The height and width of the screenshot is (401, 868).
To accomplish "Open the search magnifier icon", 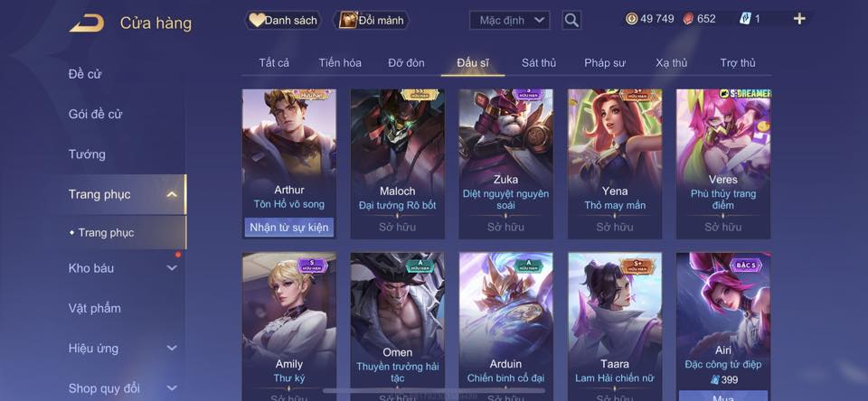I will coord(571,21).
